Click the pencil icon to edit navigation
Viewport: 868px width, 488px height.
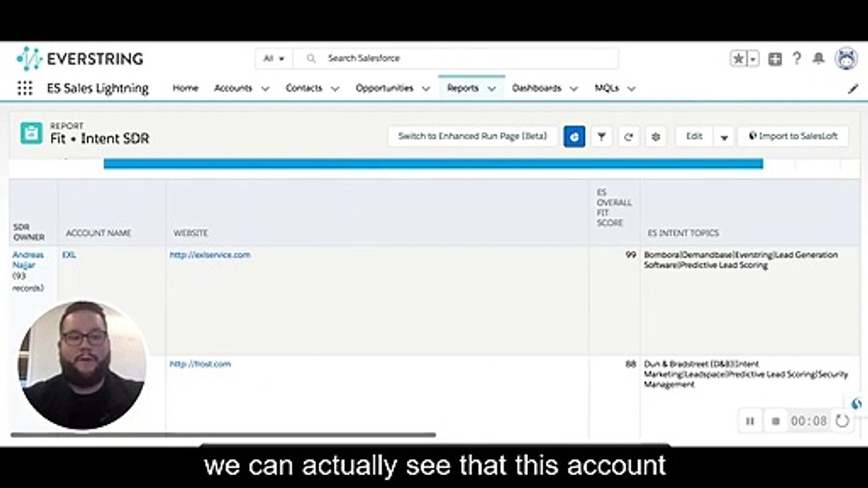point(853,89)
